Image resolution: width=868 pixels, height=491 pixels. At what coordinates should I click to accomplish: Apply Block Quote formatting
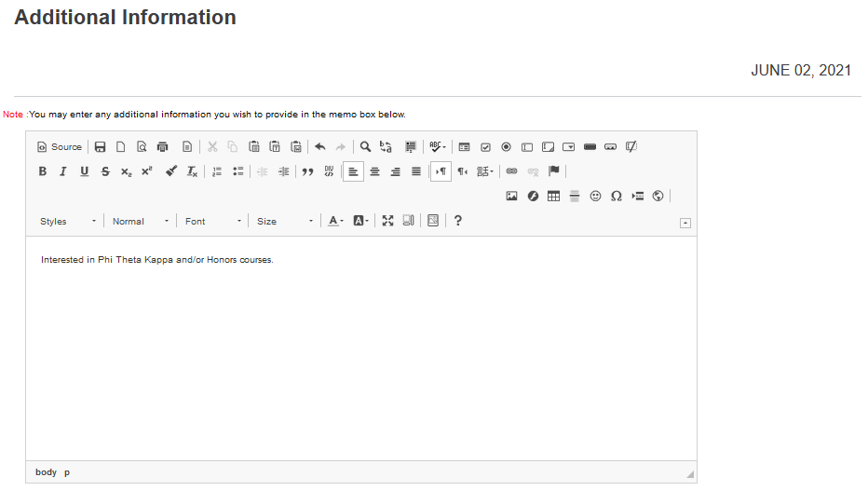307,171
